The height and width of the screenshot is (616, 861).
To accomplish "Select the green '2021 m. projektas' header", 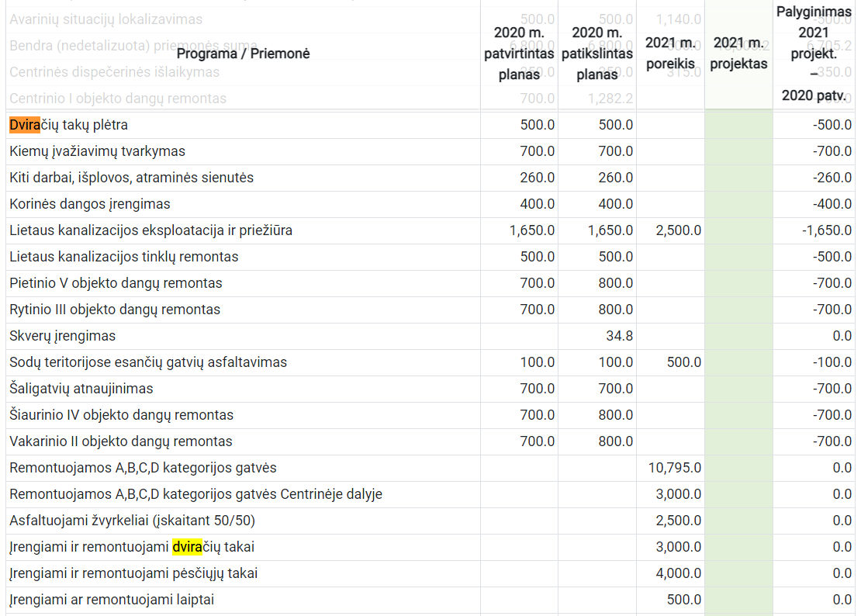I will click(x=738, y=53).
